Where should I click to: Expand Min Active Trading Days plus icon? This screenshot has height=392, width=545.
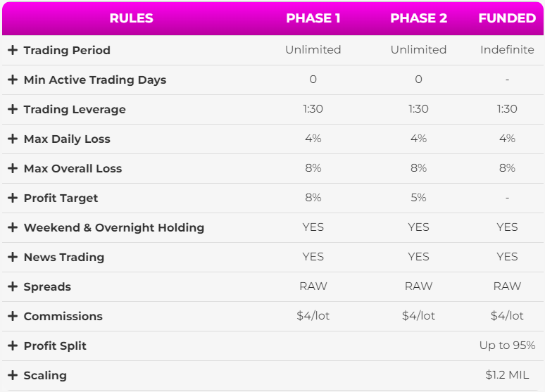pos(13,80)
